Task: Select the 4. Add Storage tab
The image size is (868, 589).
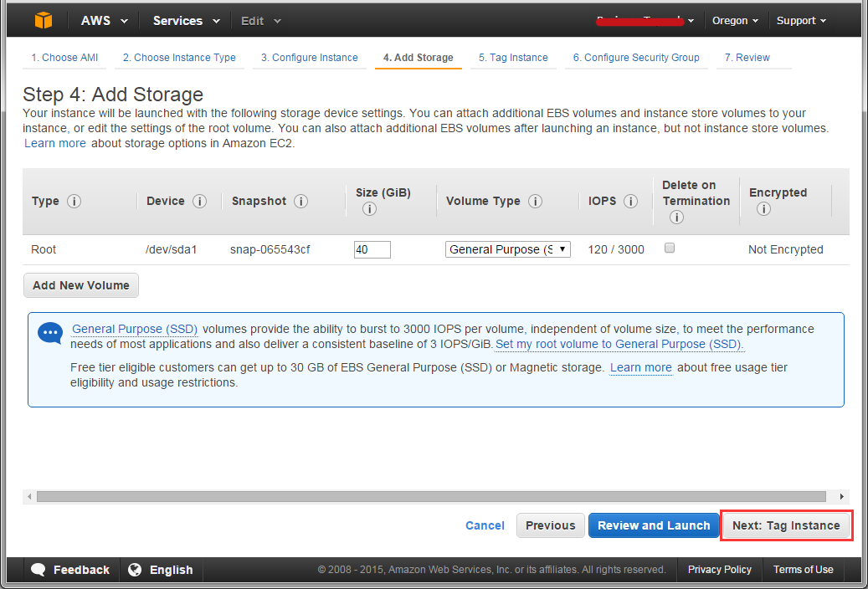Action: (418, 58)
